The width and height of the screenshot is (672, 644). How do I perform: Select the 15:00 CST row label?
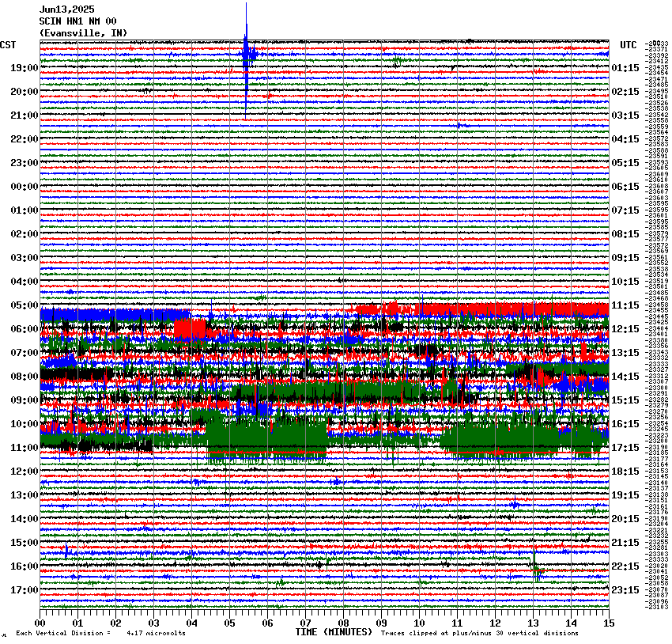coord(25,543)
